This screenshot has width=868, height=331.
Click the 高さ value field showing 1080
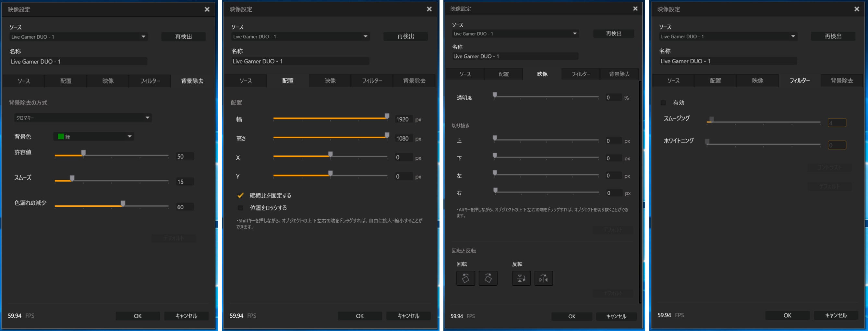[403, 139]
